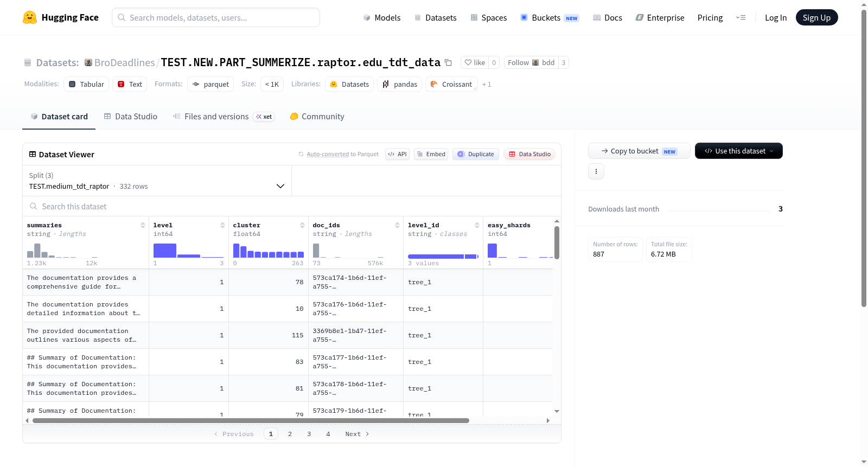Click cell with cluster value 115
Image resolution: width=868 pixels, height=467 pixels.
pos(269,335)
